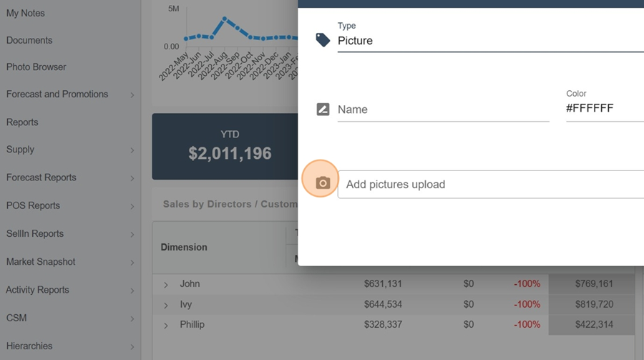Open Documents in sidebar

[29, 40]
